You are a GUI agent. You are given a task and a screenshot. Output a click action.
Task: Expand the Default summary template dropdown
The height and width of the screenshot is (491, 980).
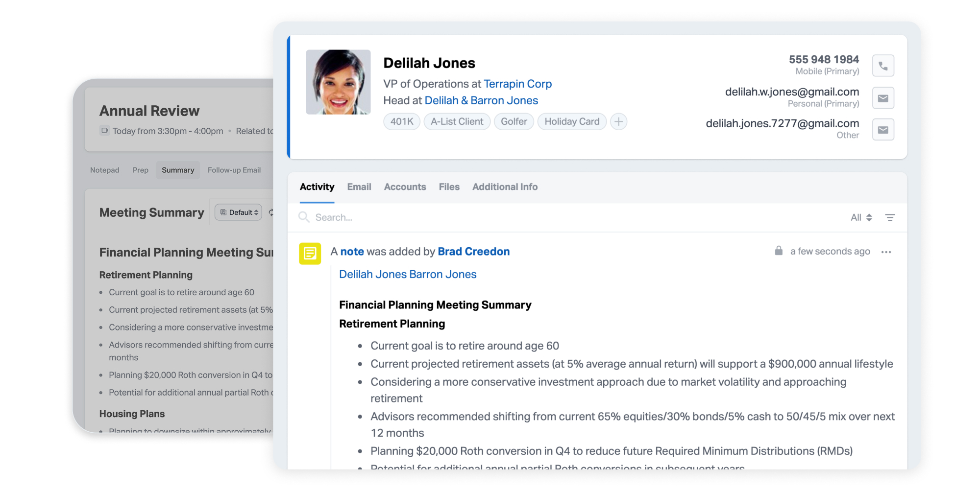coord(239,212)
